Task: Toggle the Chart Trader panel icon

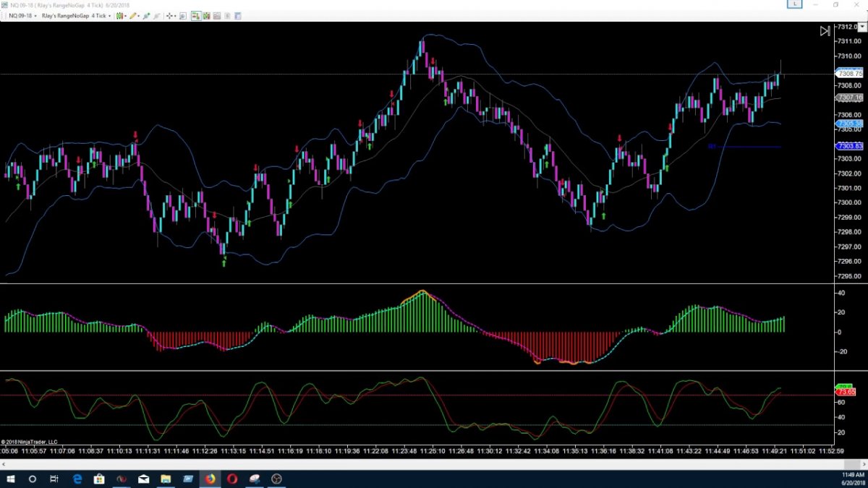Action: 195,15
